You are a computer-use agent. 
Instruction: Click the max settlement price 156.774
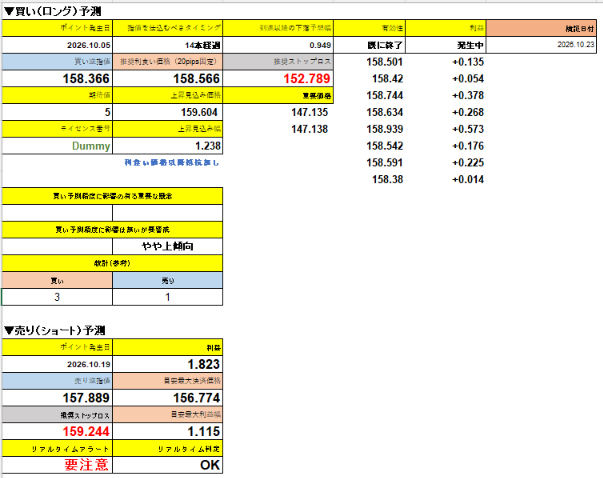(x=168, y=398)
